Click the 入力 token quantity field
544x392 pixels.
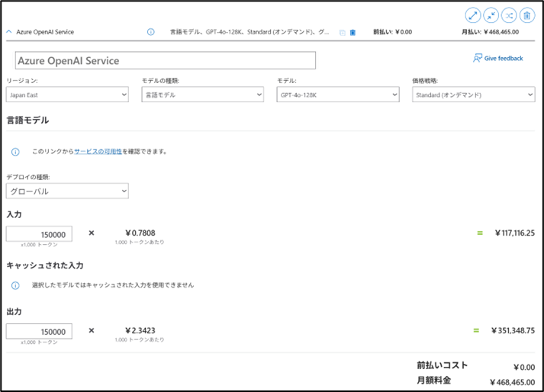coord(40,234)
